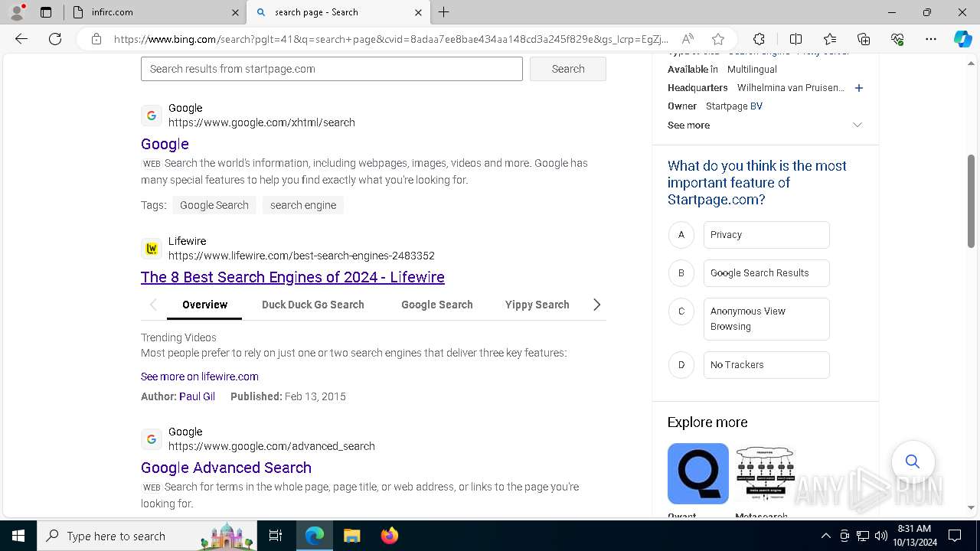This screenshot has width=980, height=551.
Task: Open Settings and more menu
Action: [931, 39]
